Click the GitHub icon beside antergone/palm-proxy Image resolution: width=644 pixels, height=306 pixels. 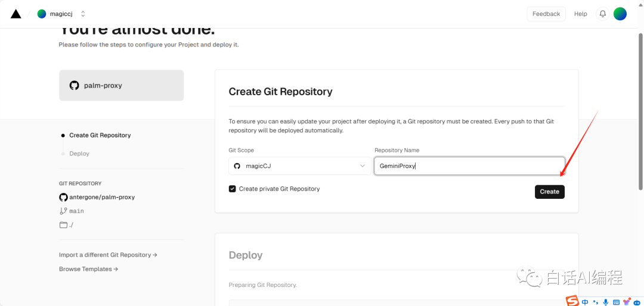pos(63,197)
